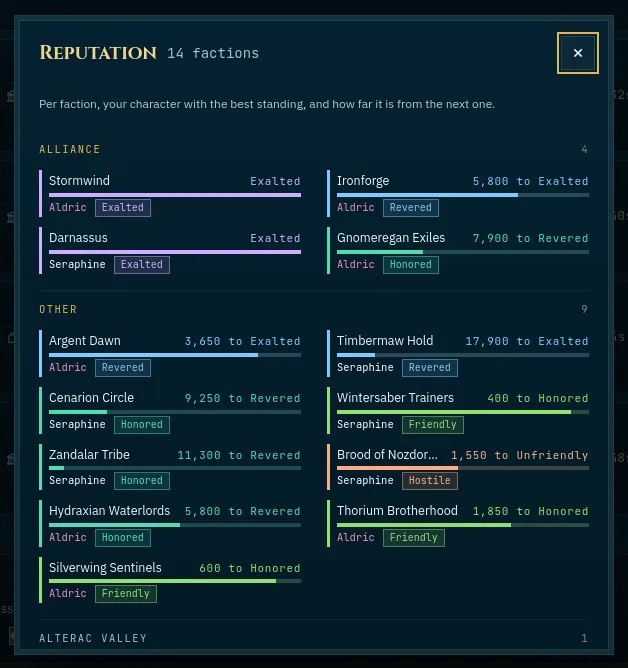Viewport: 628px width, 668px height.
Task: Select the Hydraxian Waterlords faction name
Action: tap(109, 511)
